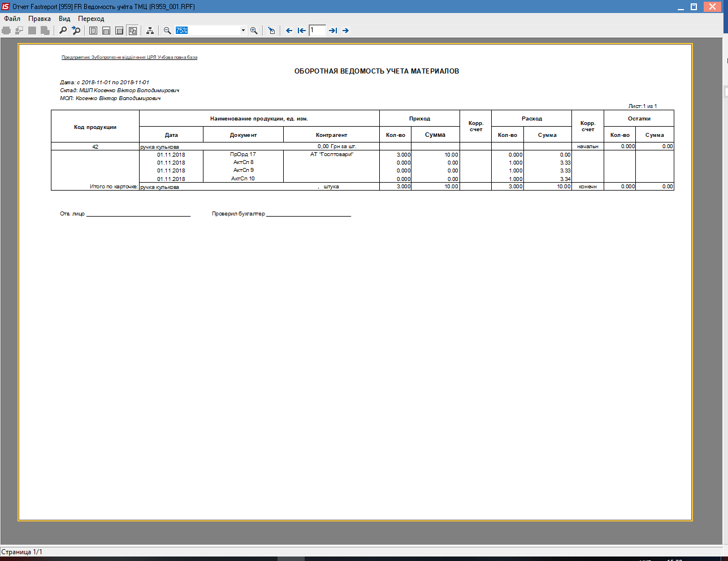Open the Вид menu
Image resolution: width=728 pixels, height=561 pixels.
tap(64, 19)
